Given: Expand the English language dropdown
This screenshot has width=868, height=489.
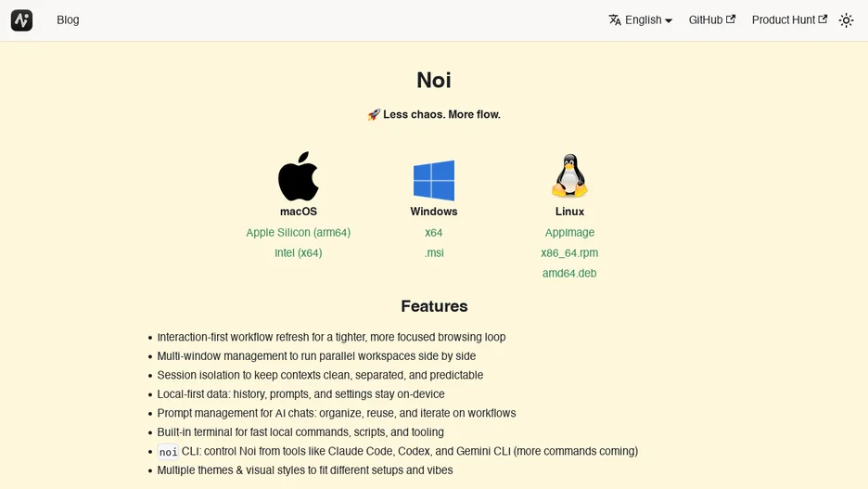Looking at the screenshot, I should pyautogui.click(x=641, y=19).
